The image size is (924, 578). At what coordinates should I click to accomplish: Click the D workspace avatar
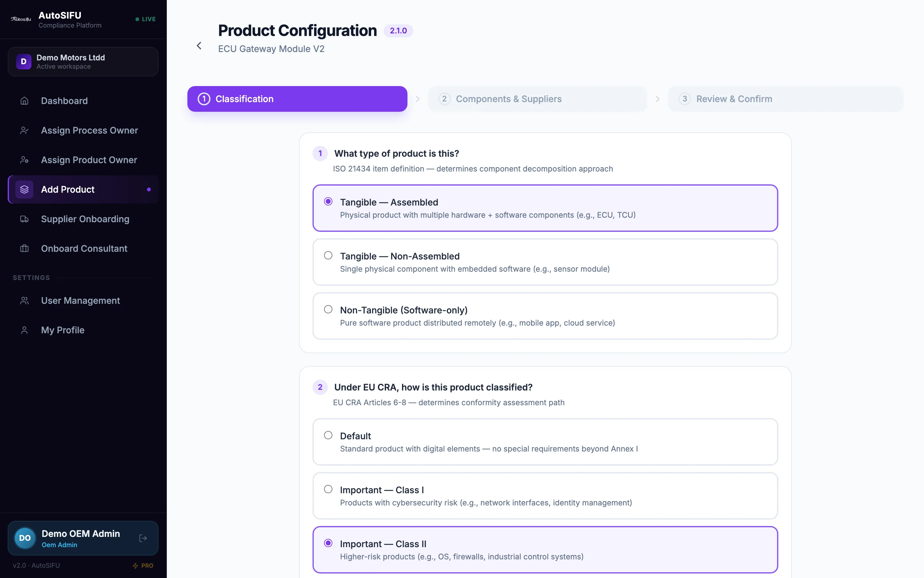point(24,62)
